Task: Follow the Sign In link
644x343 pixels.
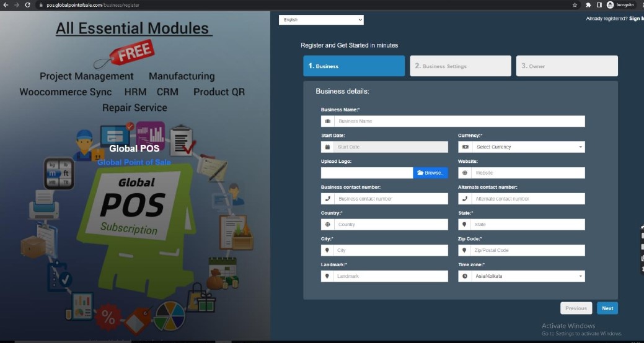Action: tap(636, 19)
